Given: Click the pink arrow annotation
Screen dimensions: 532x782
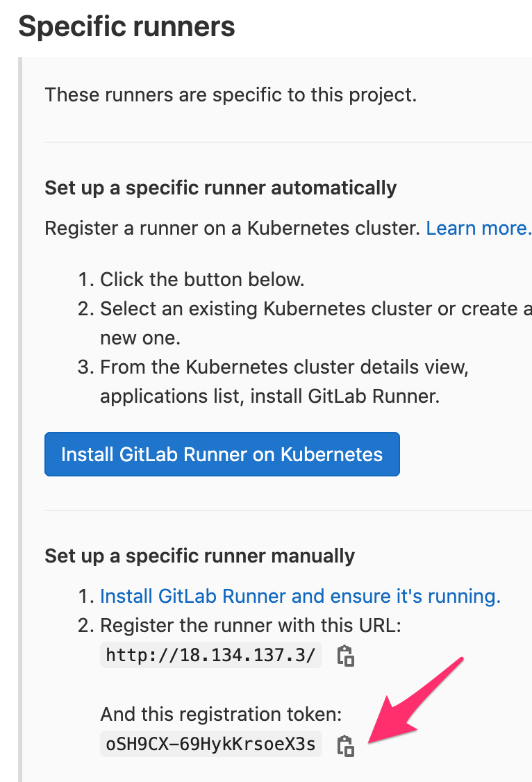Looking at the screenshot, I should pos(416,701).
